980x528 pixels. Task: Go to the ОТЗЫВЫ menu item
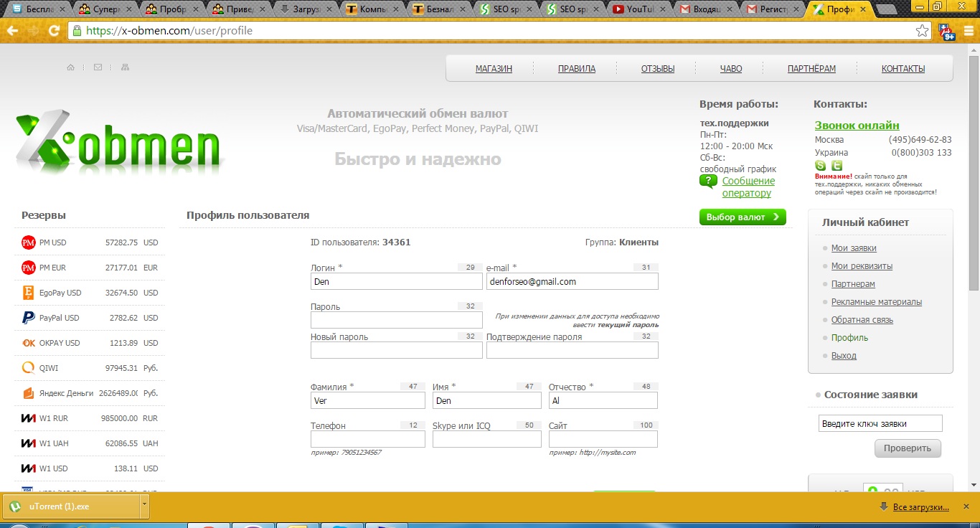[658, 69]
